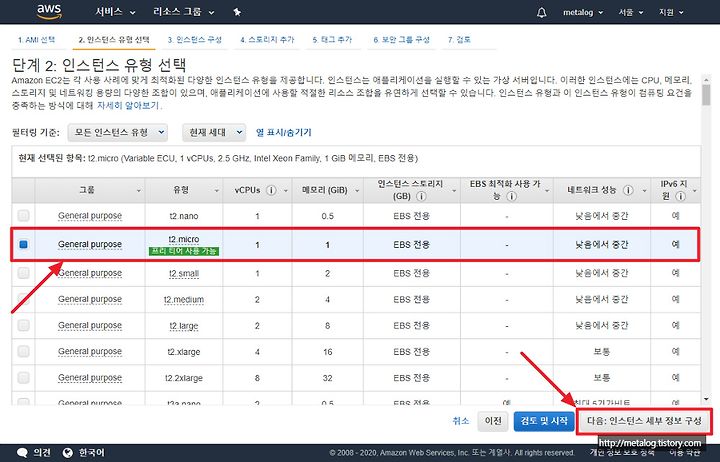Click the scrollbar down arrow

click(x=706, y=400)
